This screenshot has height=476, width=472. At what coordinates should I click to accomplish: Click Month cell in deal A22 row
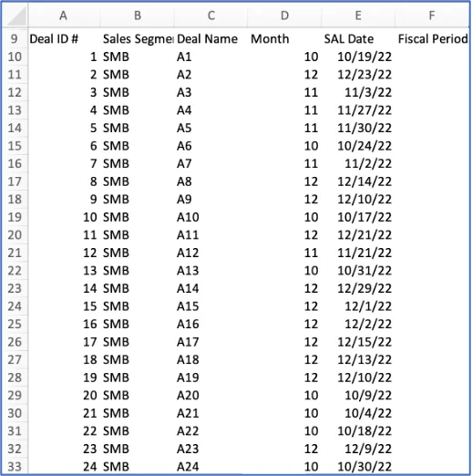point(284,431)
